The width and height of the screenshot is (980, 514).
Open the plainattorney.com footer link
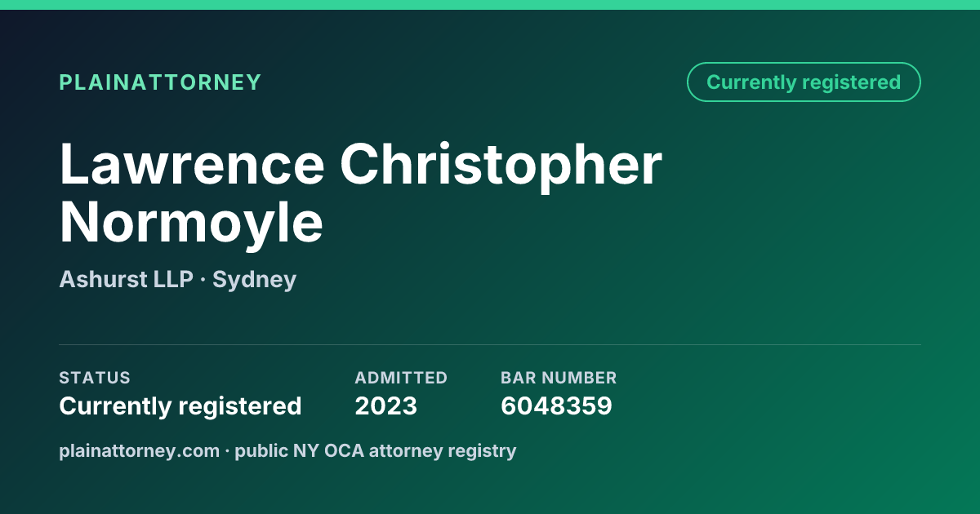[x=139, y=450]
